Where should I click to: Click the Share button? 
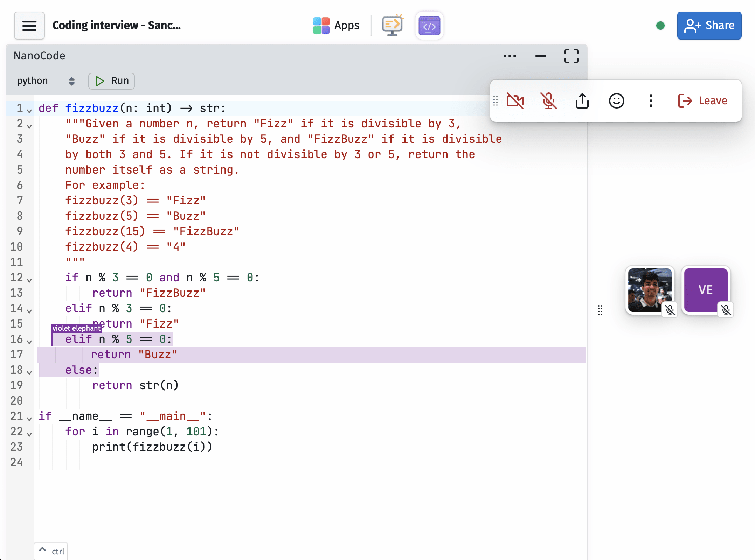pyautogui.click(x=709, y=26)
